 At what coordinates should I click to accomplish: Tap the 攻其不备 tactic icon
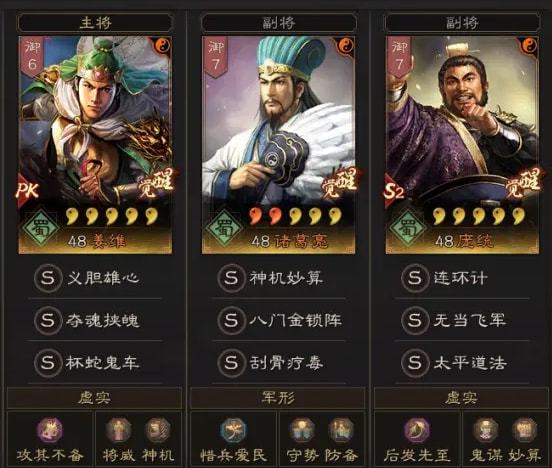point(50,430)
